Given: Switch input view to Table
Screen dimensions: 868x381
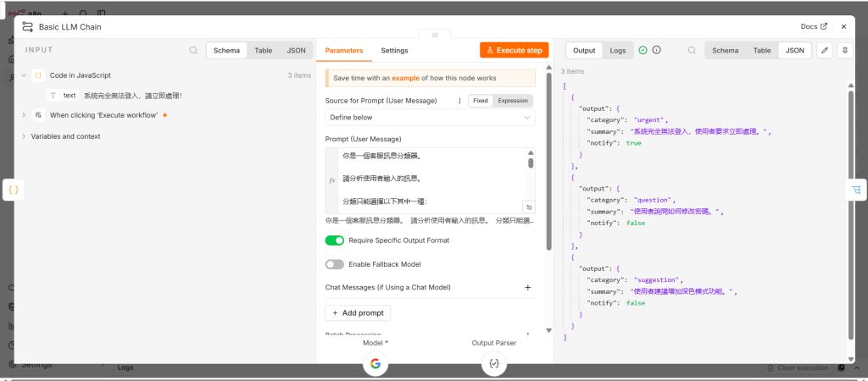Looking at the screenshot, I should [263, 50].
